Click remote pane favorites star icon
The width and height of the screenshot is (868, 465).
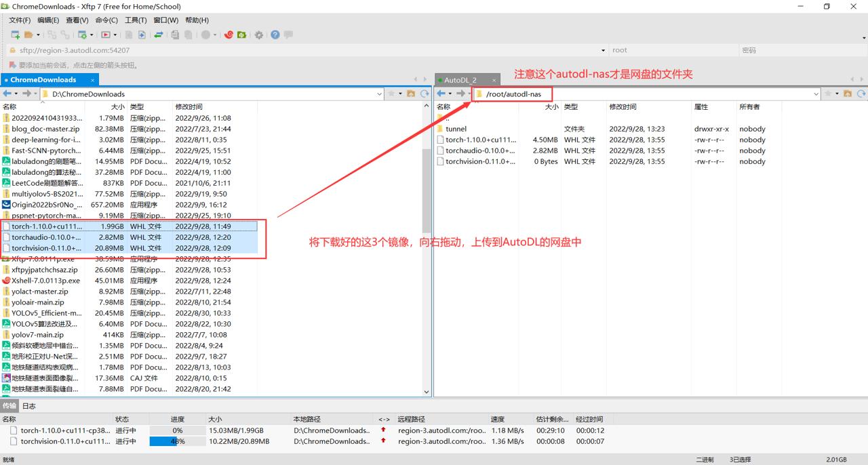click(828, 94)
